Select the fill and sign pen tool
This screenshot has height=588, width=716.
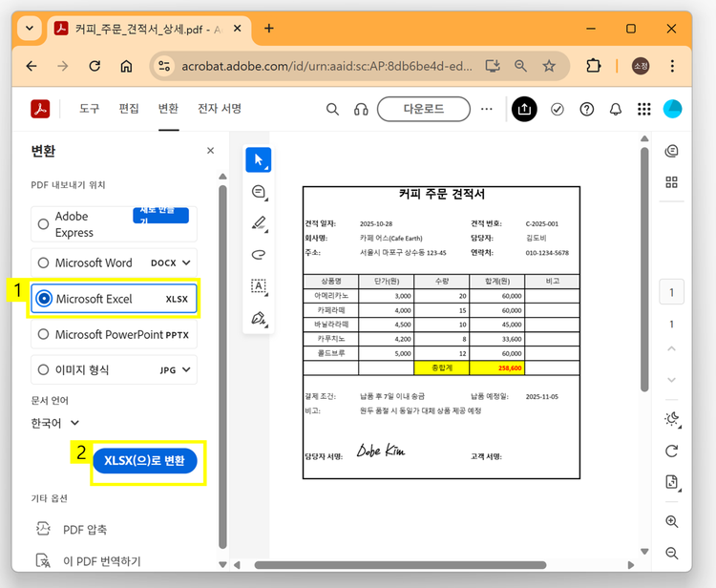(x=259, y=318)
